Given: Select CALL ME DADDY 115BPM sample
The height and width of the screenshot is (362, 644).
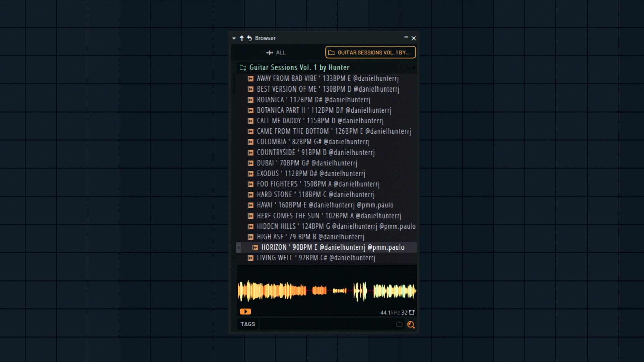Looking at the screenshot, I should tap(320, 121).
